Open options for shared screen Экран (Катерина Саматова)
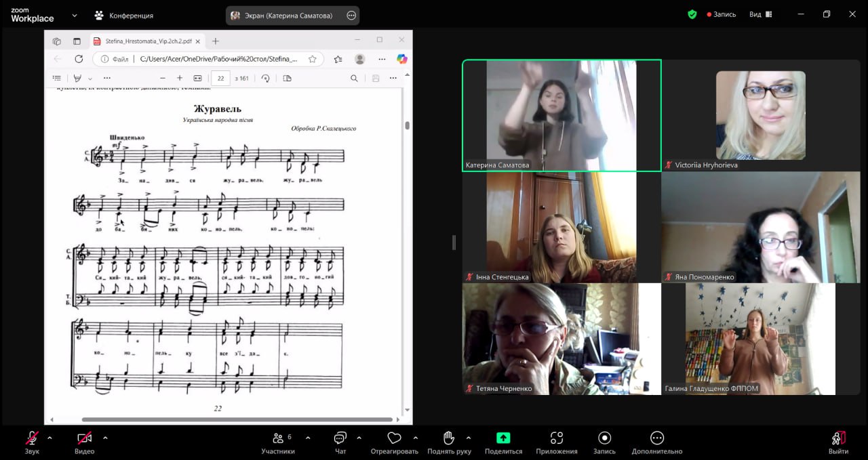Screen dimensions: 868x460 [351, 15]
